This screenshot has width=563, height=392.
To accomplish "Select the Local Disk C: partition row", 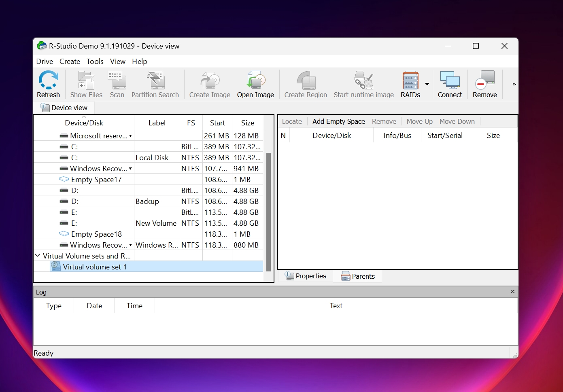I will 148,158.
